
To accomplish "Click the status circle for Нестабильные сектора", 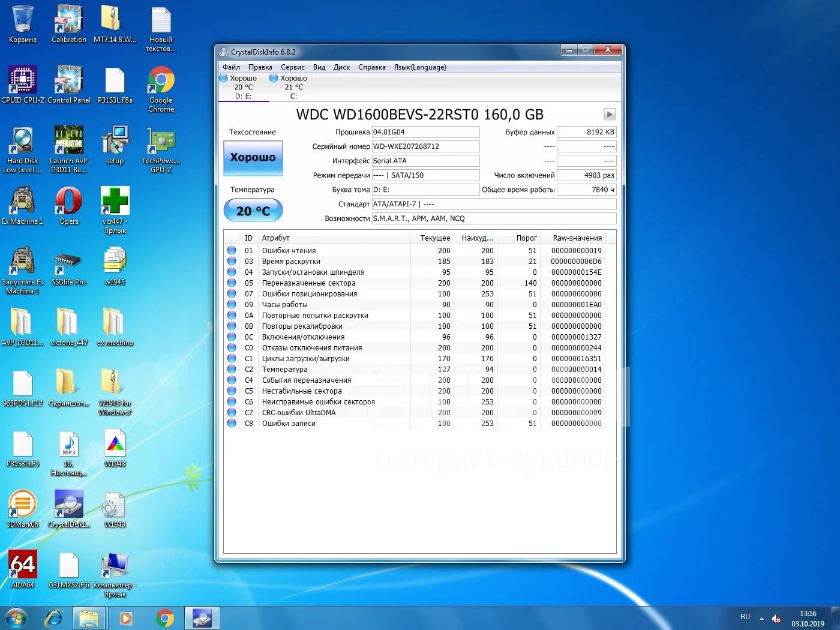I will [x=232, y=391].
